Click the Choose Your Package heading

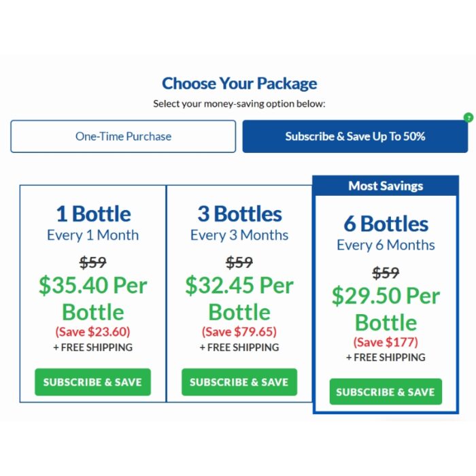pos(239,84)
